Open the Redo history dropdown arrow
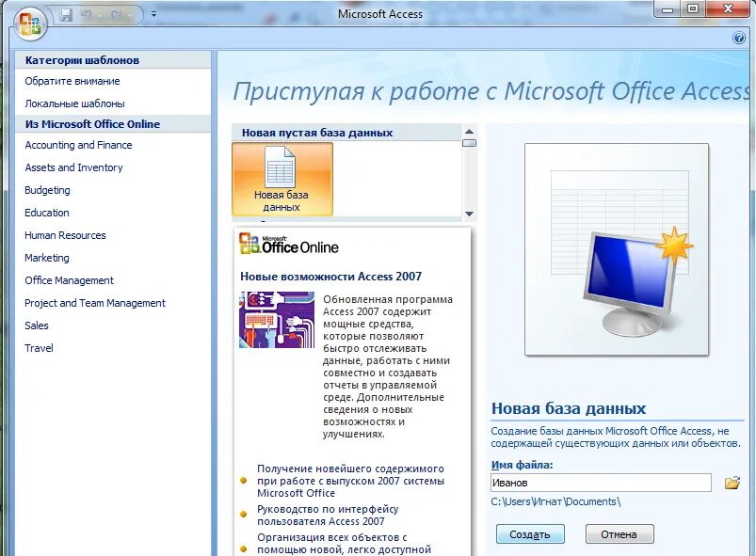This screenshot has height=556, width=756. click(x=130, y=15)
